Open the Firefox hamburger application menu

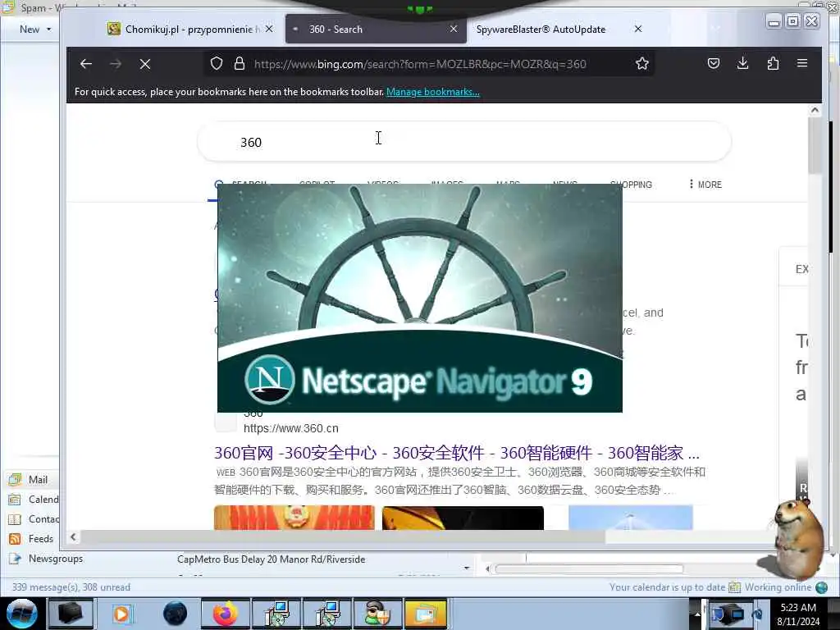[802, 63]
